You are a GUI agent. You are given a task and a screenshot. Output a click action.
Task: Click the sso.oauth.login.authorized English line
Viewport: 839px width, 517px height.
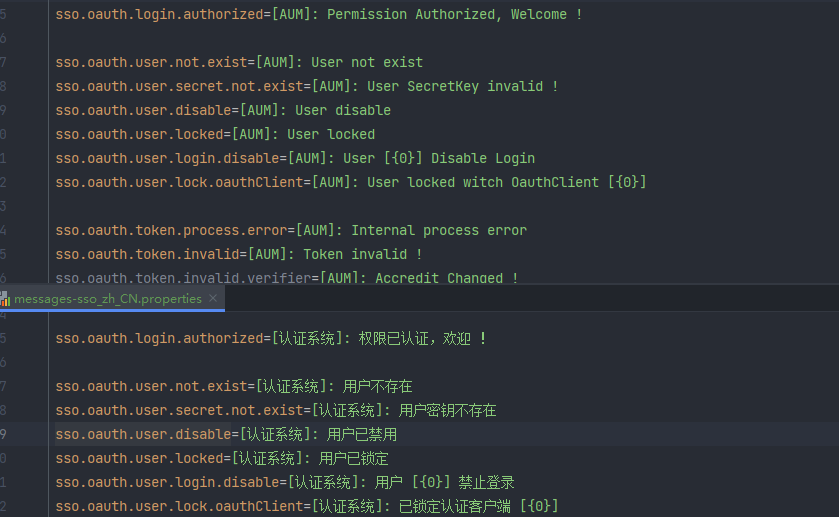[319, 14]
